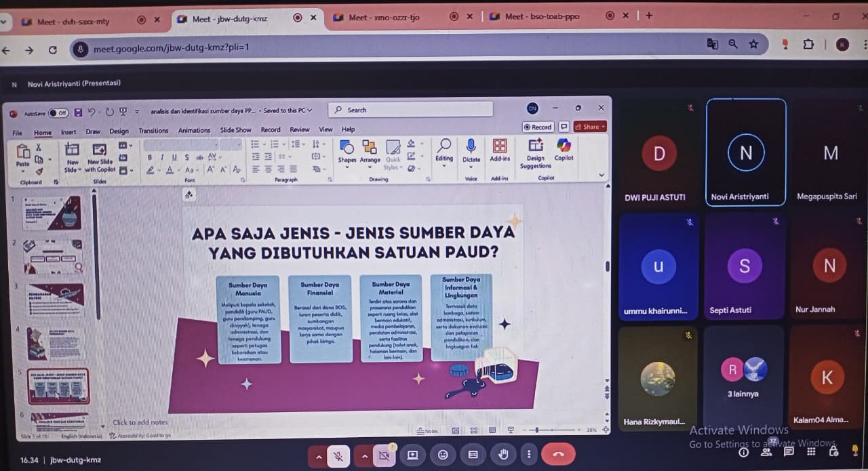Switch to Meet - xmo-ozzr-tjo tab
The height and width of the screenshot is (471, 868).
pos(384,18)
